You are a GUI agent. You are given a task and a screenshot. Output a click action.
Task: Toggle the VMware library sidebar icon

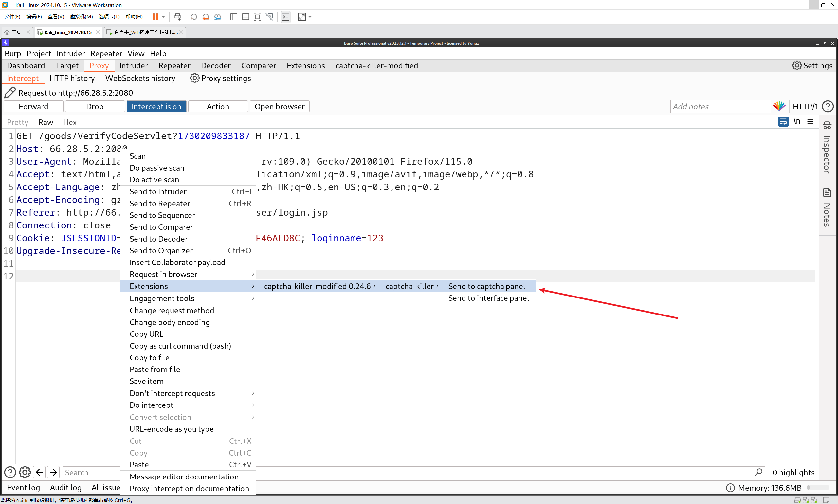pyautogui.click(x=234, y=17)
